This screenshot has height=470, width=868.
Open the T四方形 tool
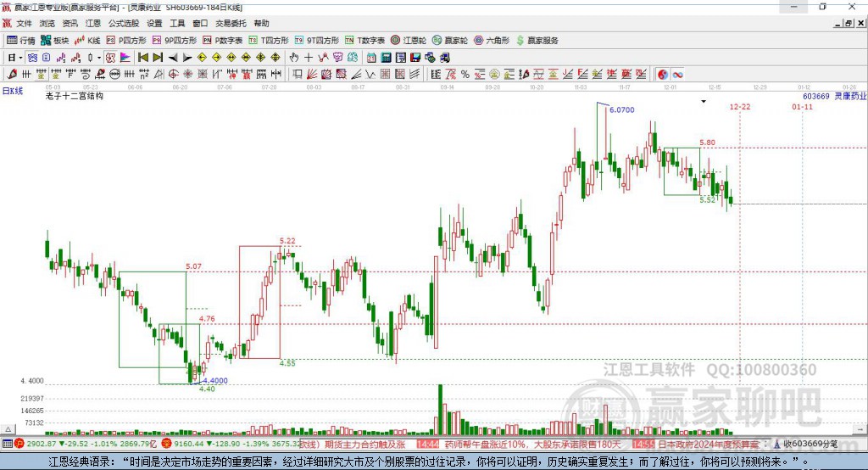(269, 41)
